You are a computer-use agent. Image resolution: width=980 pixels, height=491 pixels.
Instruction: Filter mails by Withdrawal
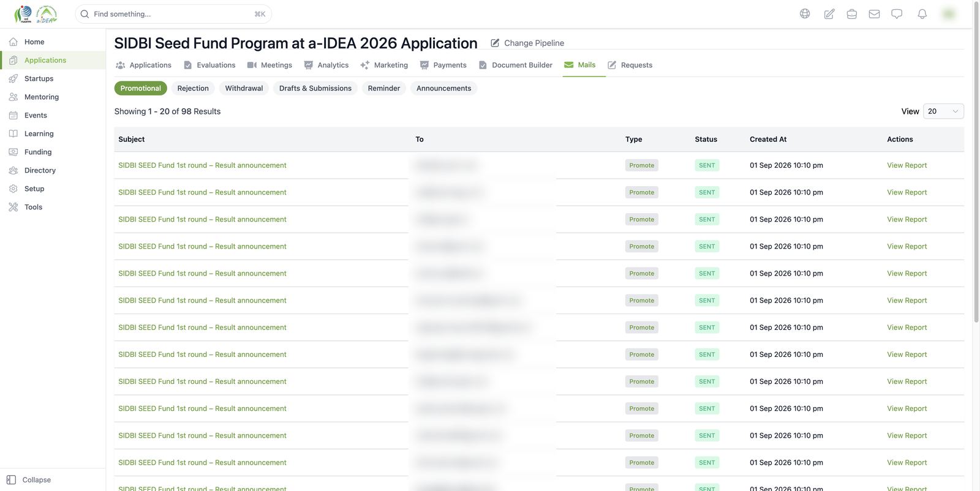click(244, 88)
